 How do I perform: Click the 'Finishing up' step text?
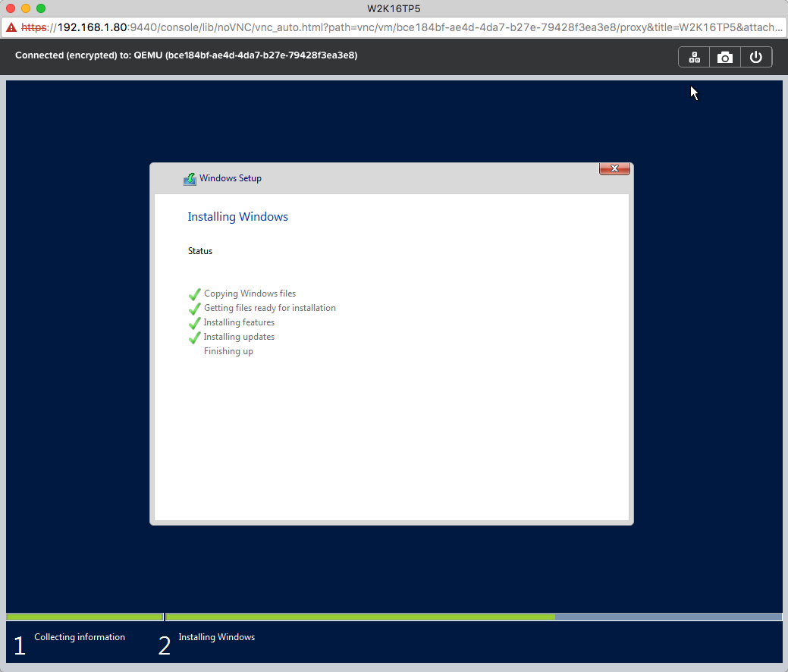click(228, 351)
